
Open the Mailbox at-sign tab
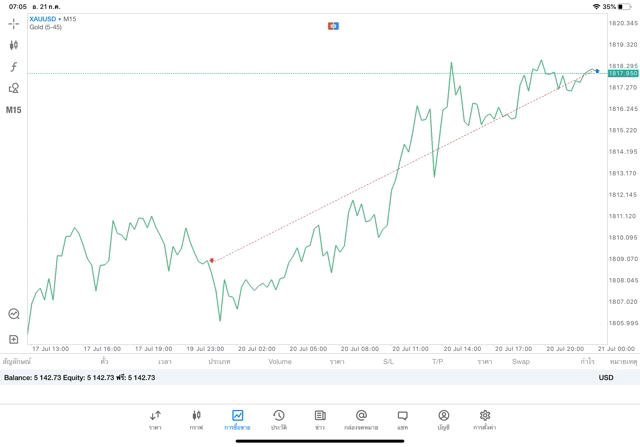(x=361, y=419)
